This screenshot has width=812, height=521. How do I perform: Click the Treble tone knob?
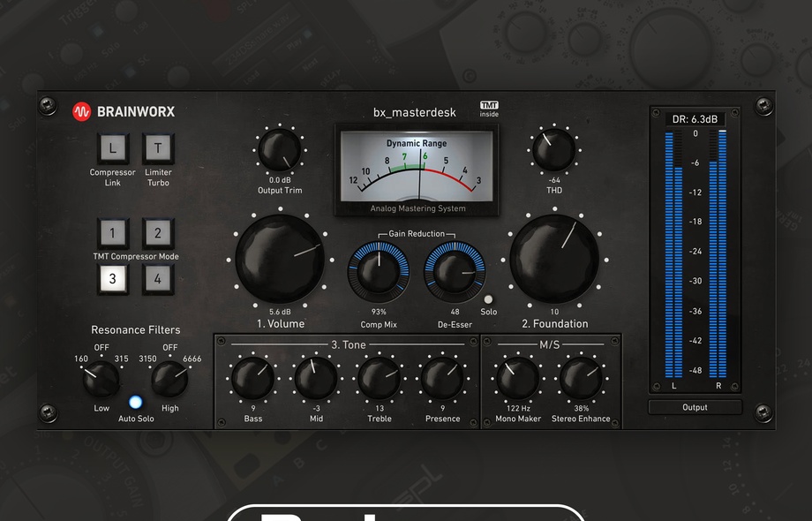(x=379, y=378)
